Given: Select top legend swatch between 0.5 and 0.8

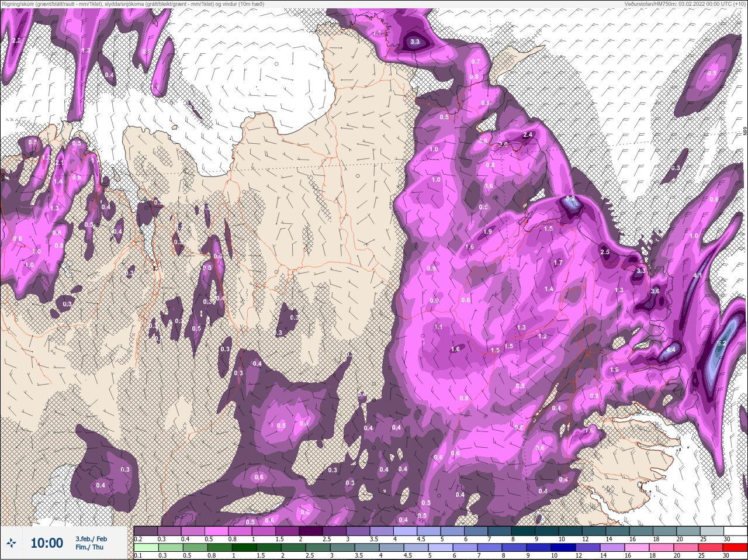Looking at the screenshot, I should (x=218, y=531).
